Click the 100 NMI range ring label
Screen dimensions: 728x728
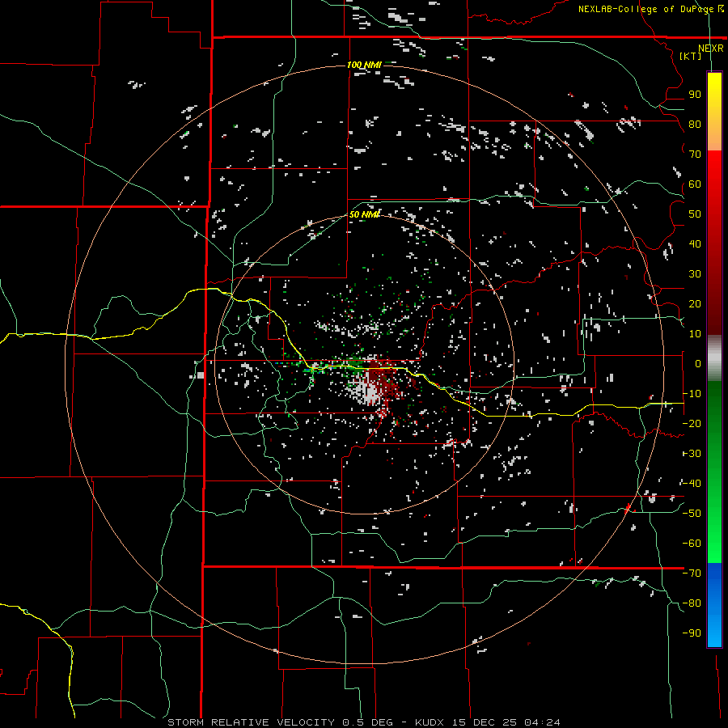[x=364, y=65]
